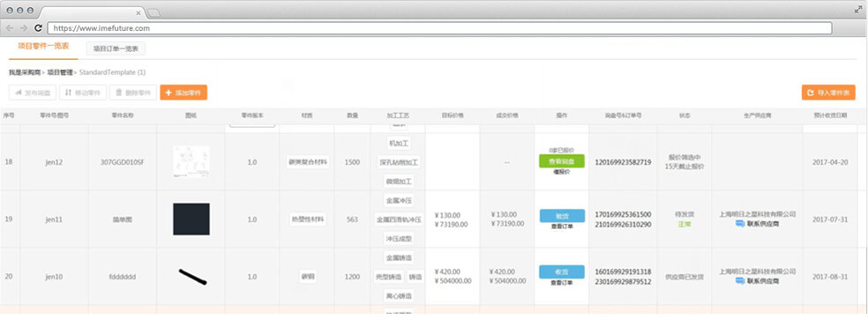
Task: Click the blue 收货 button for jen10
Action: (x=562, y=271)
